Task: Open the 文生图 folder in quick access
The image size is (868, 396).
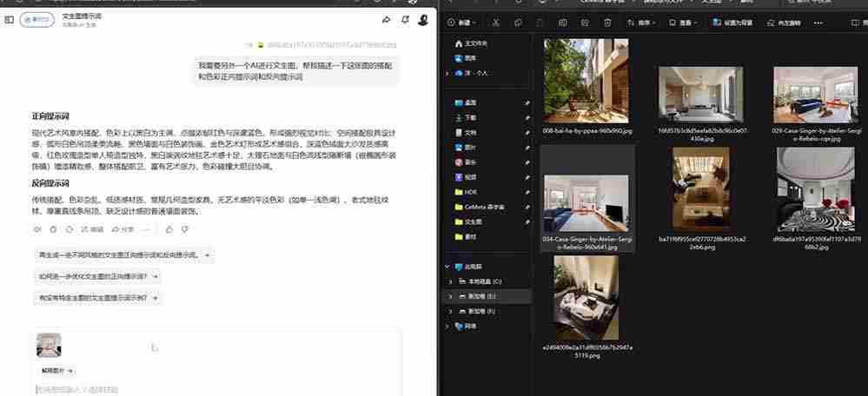Action: [467, 221]
